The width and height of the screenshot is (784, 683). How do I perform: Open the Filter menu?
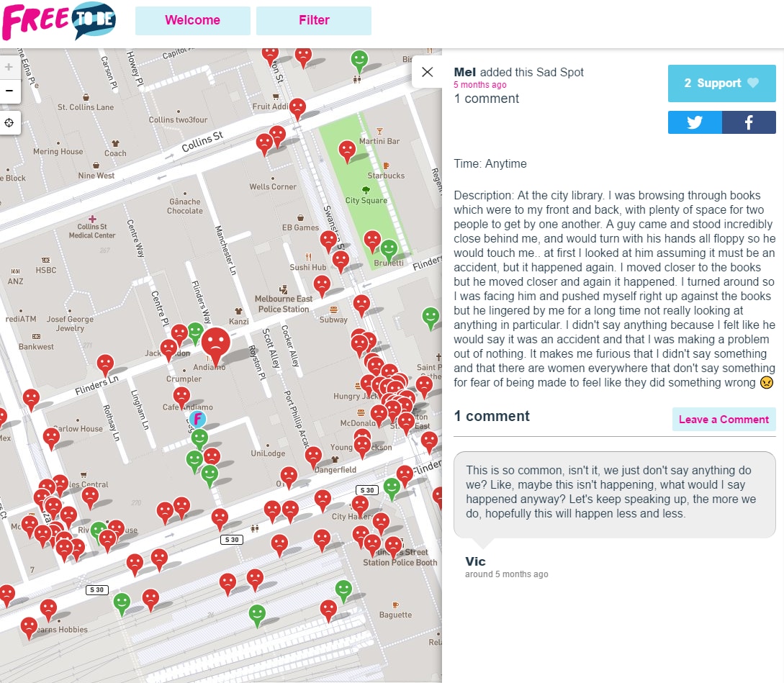(x=314, y=20)
